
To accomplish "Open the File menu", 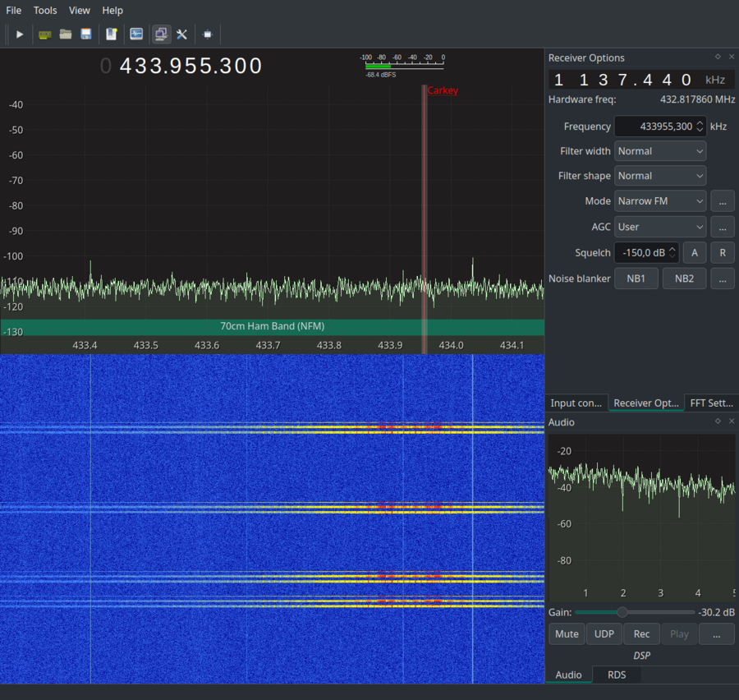I will [14, 11].
